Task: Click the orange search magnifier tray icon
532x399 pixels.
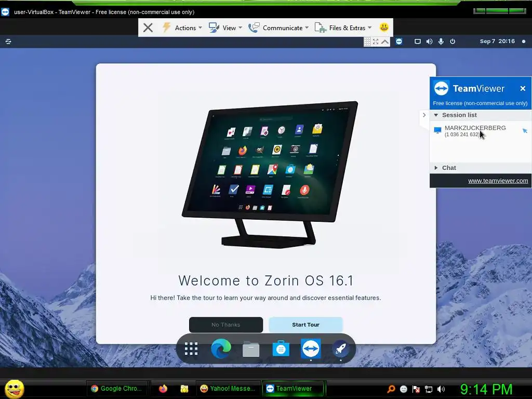Action: coord(391,389)
